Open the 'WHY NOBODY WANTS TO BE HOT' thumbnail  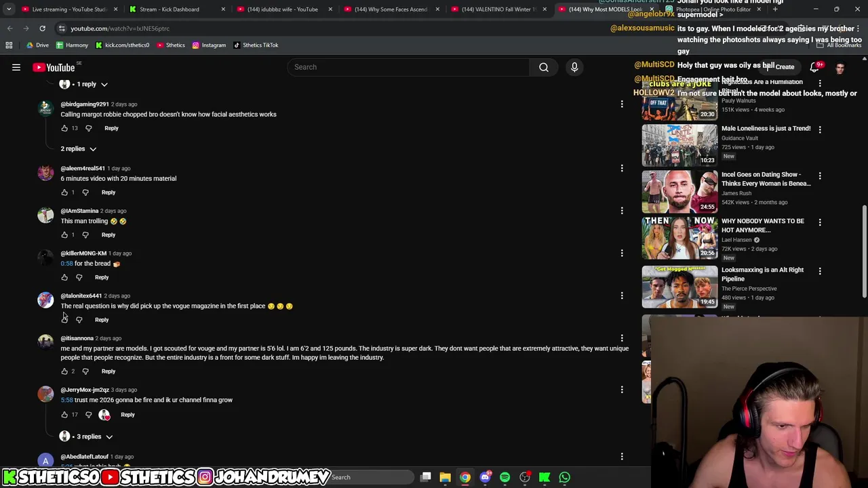tap(679, 238)
